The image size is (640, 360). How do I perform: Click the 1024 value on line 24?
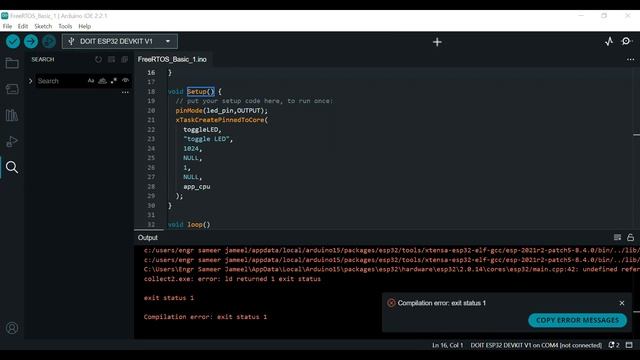(191, 149)
